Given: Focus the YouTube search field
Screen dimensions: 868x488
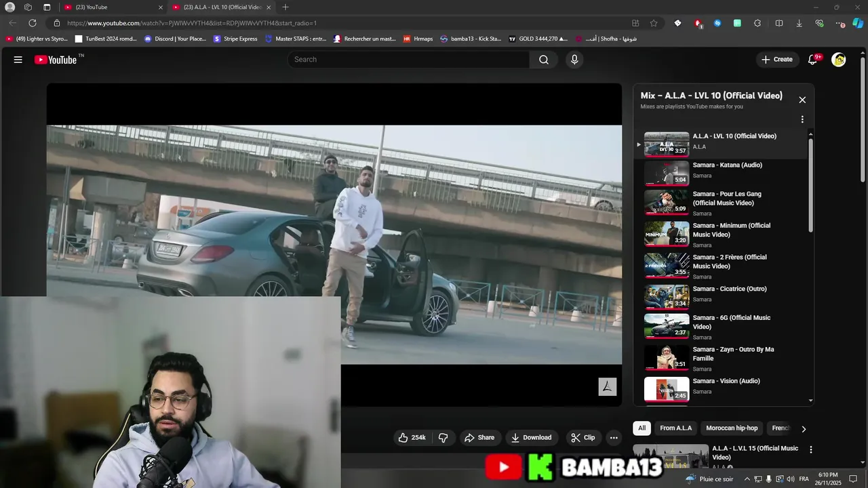Looking at the screenshot, I should tap(408, 60).
